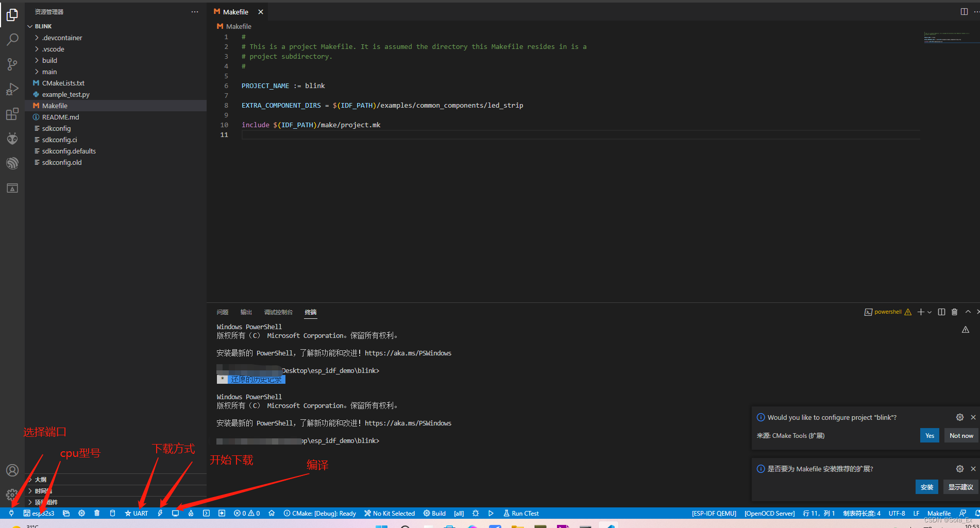Open CMakeLists.txt in the explorer
Viewport: 980px width, 528px height.
(63, 83)
